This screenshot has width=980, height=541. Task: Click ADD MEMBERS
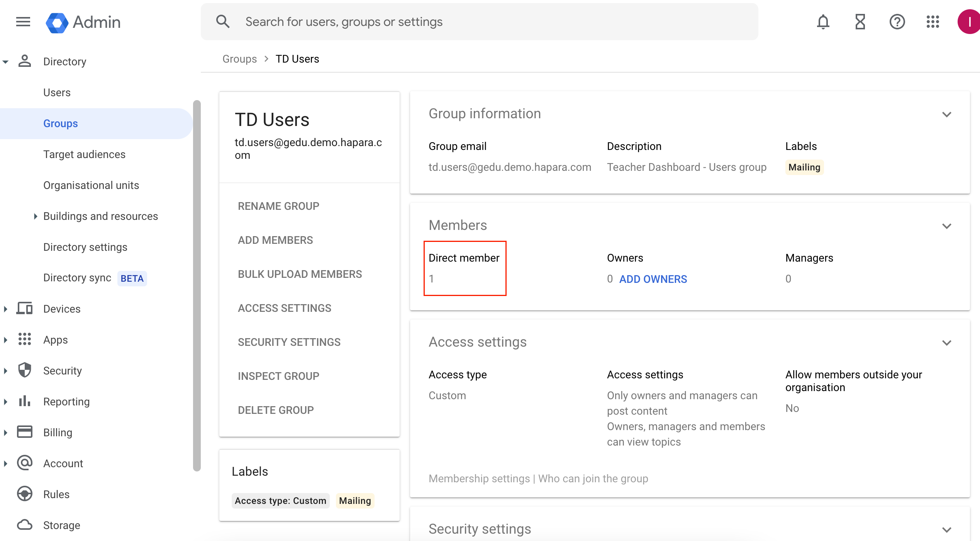tap(275, 240)
